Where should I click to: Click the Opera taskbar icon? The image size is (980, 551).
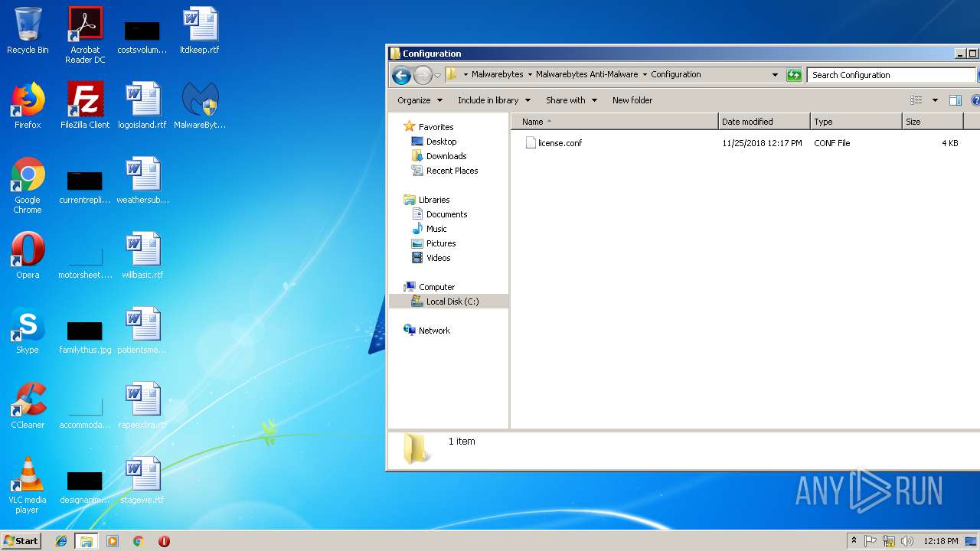pos(164,541)
